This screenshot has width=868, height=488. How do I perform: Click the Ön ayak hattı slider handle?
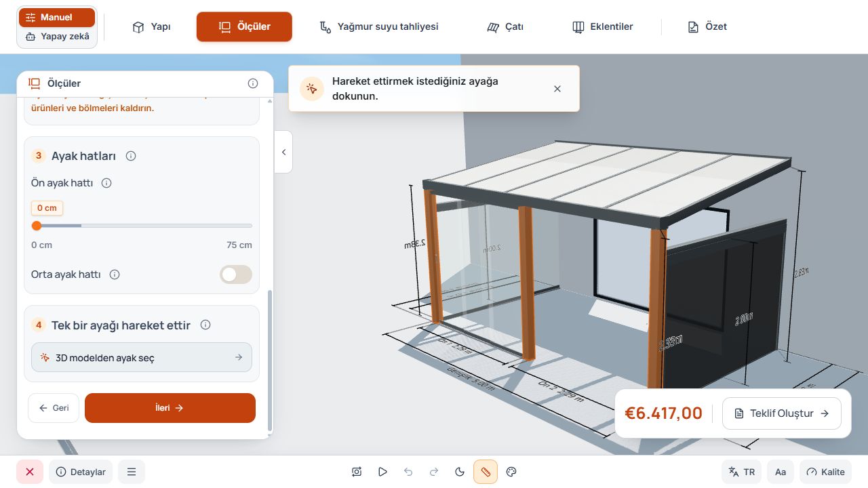click(37, 226)
